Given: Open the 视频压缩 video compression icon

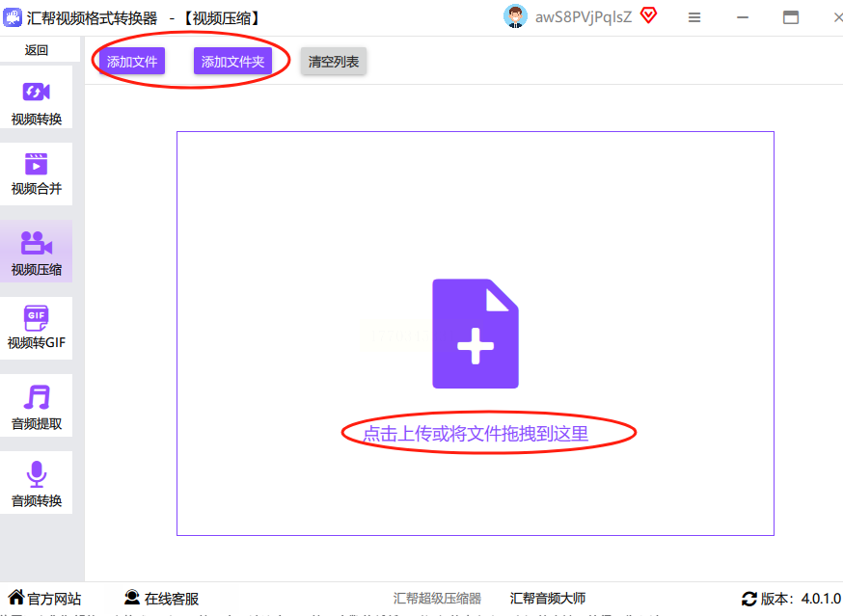Looking at the screenshot, I should 36,242.
